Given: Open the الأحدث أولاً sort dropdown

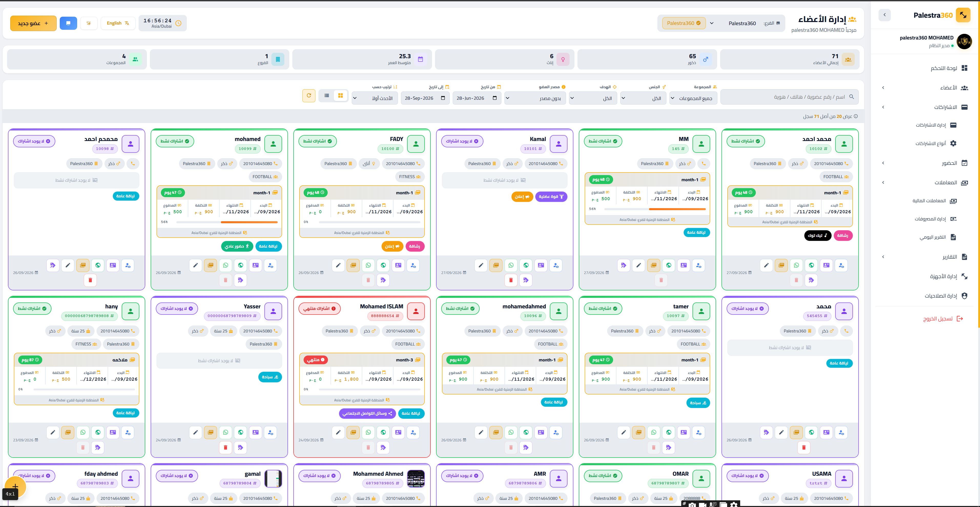Looking at the screenshot, I should pyautogui.click(x=375, y=98).
